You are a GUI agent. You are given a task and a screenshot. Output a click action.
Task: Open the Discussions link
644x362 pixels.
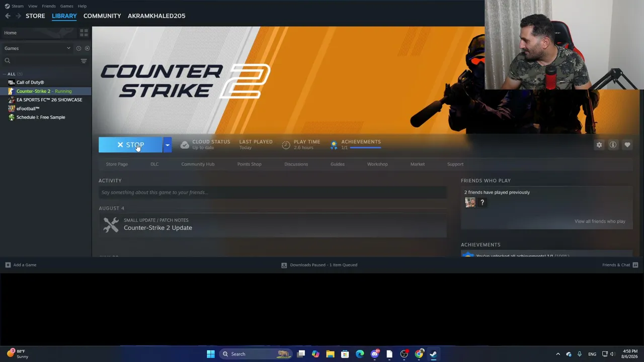tap(296, 164)
